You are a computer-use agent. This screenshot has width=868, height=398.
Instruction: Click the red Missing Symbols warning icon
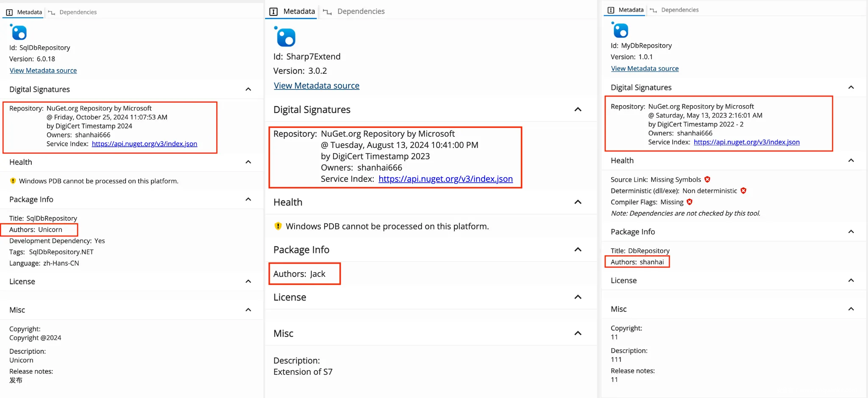pos(707,179)
